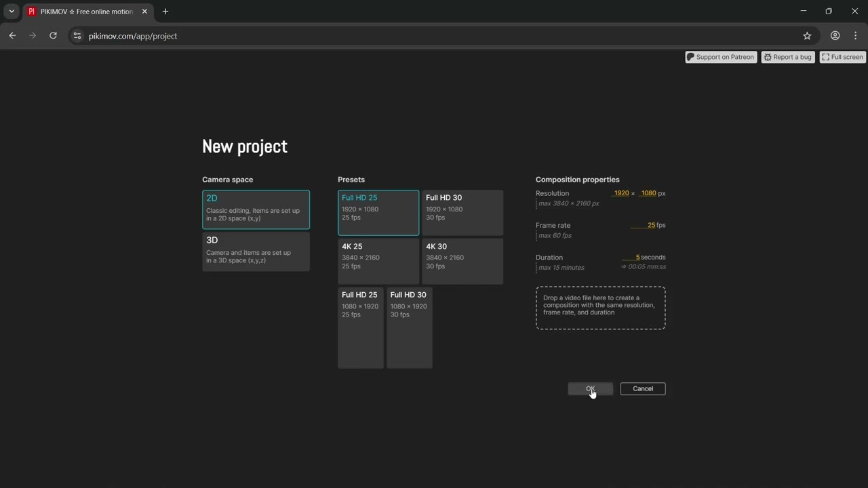Choose the Full HD 25 1920 × 1080 preset
The image size is (868, 488).
coord(378,213)
